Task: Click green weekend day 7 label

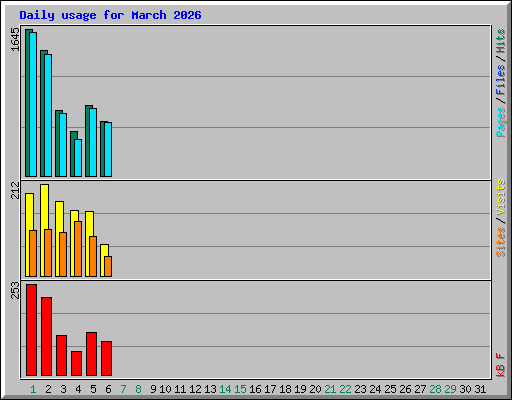Action: click(x=123, y=389)
